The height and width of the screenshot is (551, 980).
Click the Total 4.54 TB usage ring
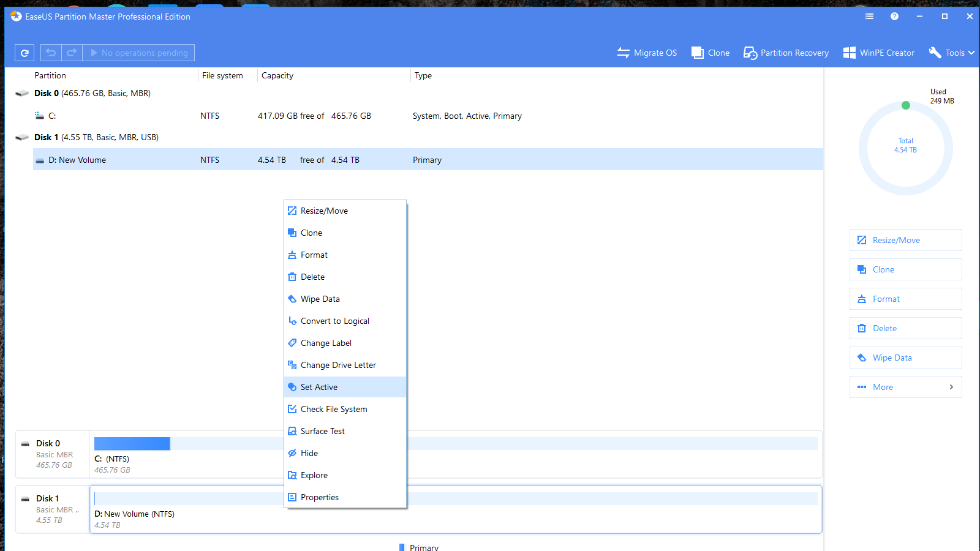click(905, 148)
